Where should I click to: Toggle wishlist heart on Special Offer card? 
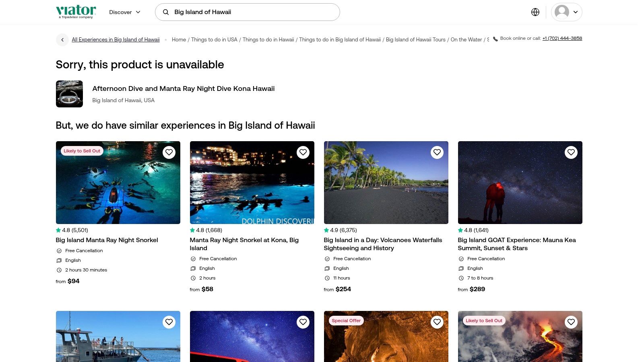(x=437, y=322)
